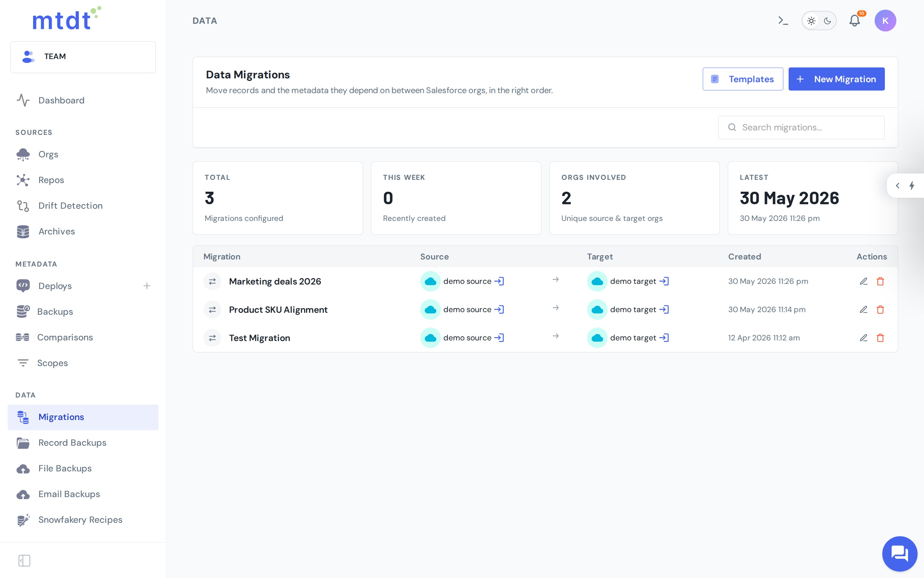Image resolution: width=924 pixels, height=578 pixels.
Task: Log in to demo target for Marketing deals
Action: click(x=664, y=281)
